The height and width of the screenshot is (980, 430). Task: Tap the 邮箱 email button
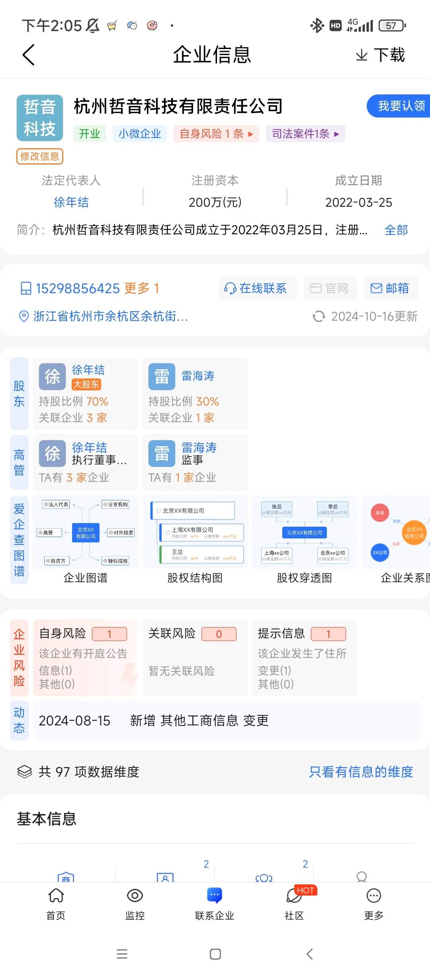(x=391, y=288)
